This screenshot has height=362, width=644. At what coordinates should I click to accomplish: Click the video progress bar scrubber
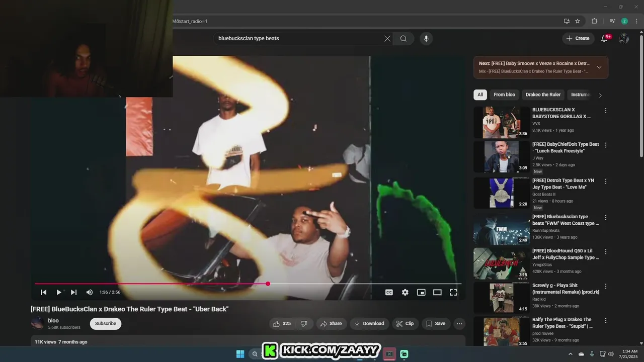click(268, 284)
